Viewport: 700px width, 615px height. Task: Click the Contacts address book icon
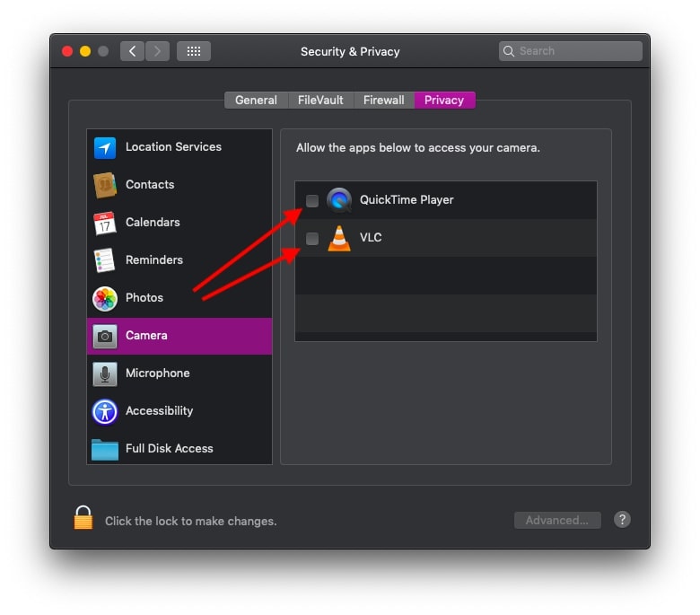105,185
